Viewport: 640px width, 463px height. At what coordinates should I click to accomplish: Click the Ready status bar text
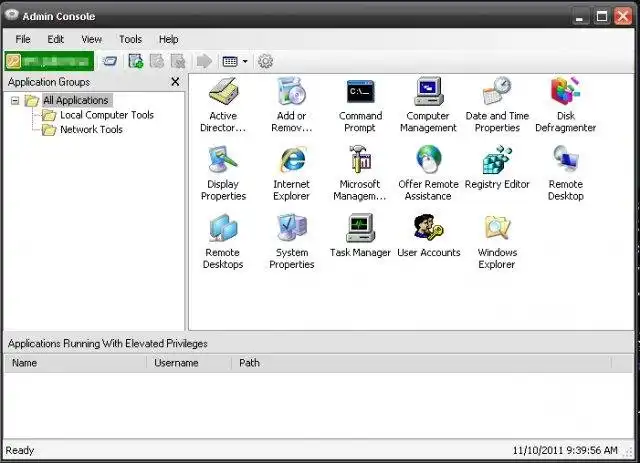point(20,450)
